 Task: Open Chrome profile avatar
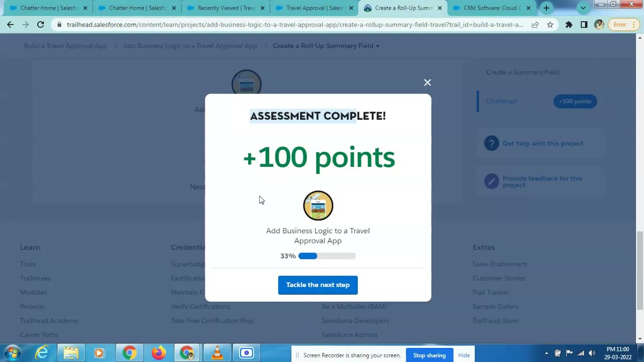tap(599, 25)
